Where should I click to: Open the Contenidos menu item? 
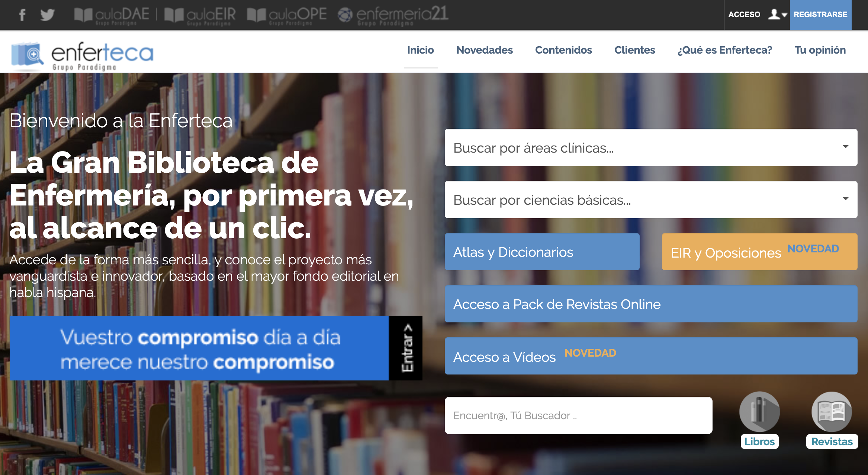pos(563,50)
